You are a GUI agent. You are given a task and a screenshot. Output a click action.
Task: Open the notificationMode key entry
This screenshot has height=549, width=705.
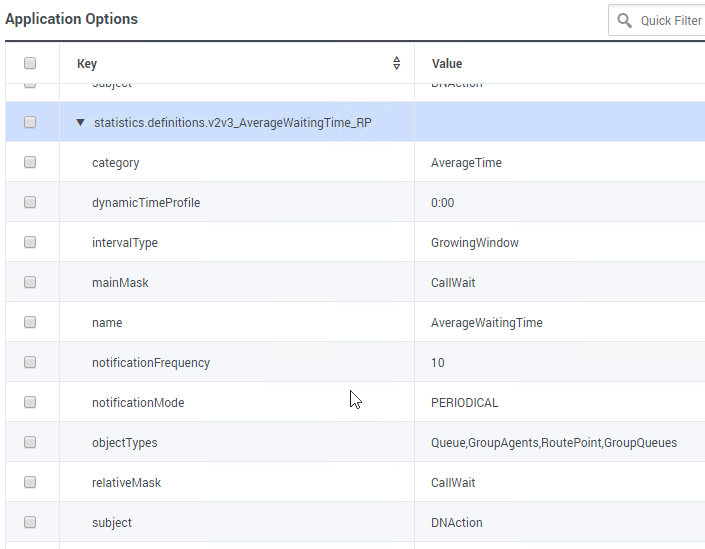click(x=138, y=403)
